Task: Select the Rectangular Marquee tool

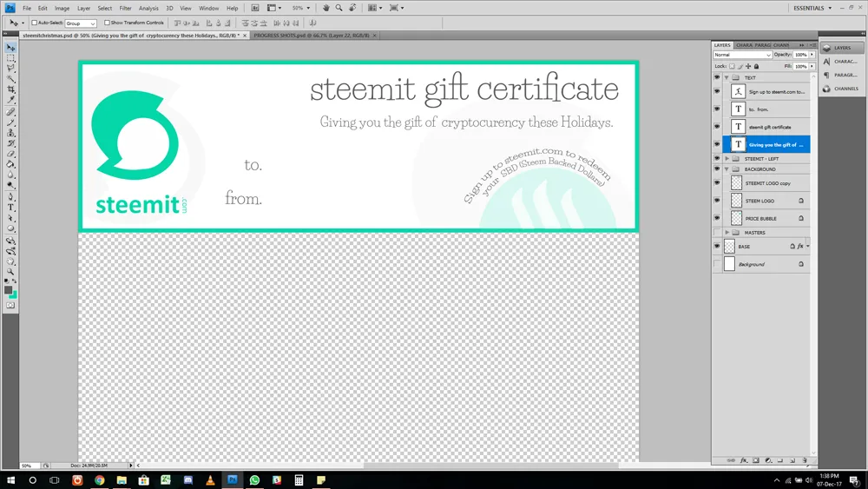Action: [x=10, y=58]
